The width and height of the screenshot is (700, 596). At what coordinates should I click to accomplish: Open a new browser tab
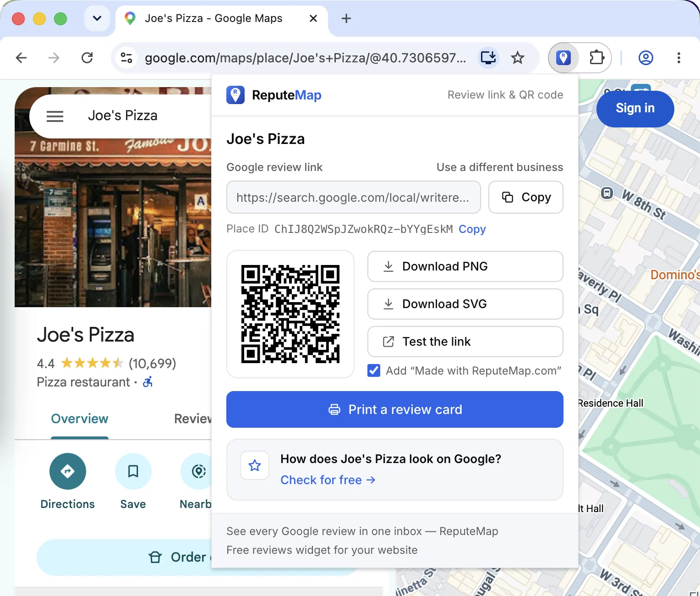pos(346,18)
